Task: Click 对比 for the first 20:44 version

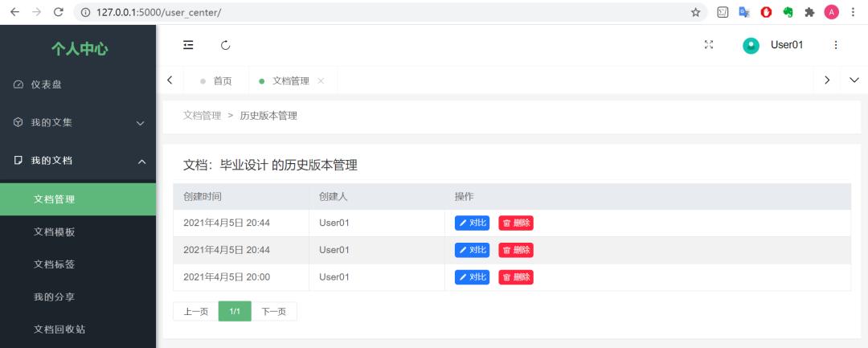Action: 473,223
